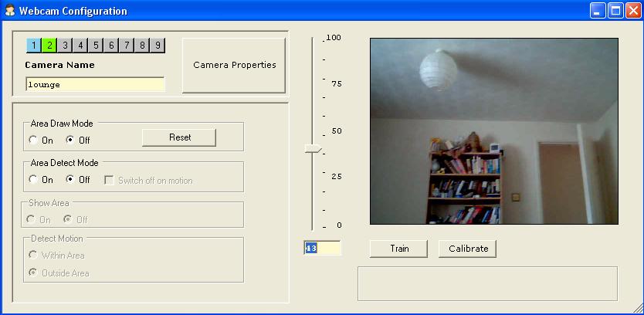Click the Calibrate button
The image size is (644, 315).
tap(468, 249)
